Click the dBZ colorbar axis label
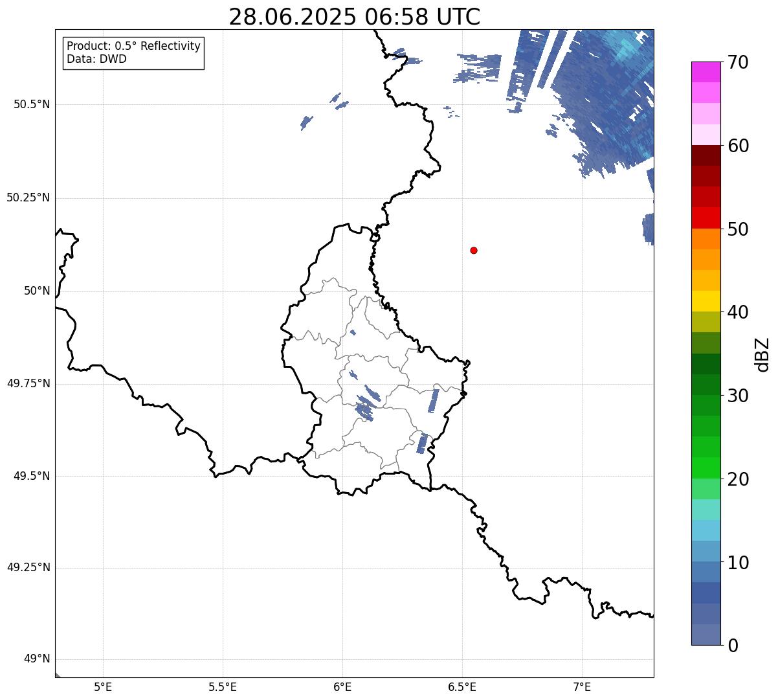This screenshot has width=778, height=700. pyautogui.click(x=762, y=354)
